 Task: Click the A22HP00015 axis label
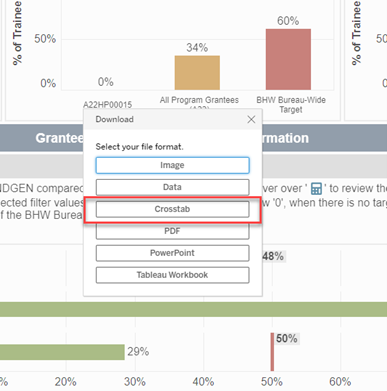pos(107,105)
